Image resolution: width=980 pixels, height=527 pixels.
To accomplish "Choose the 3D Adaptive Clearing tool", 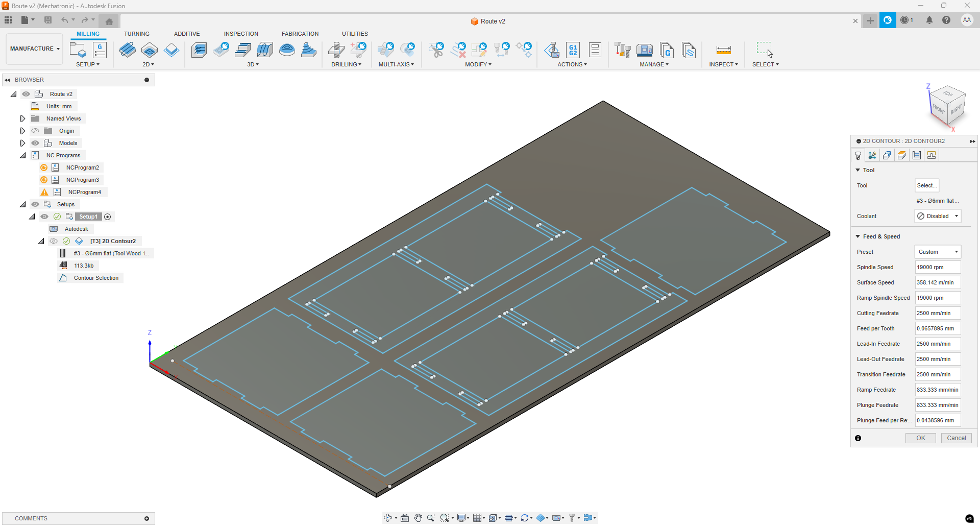I will pos(199,50).
